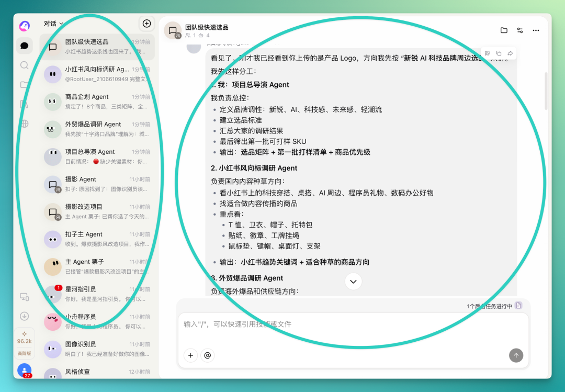Image resolution: width=565 pixels, height=392 pixels.
Task: Click the 高阶版 plan label
Action: 24,353
